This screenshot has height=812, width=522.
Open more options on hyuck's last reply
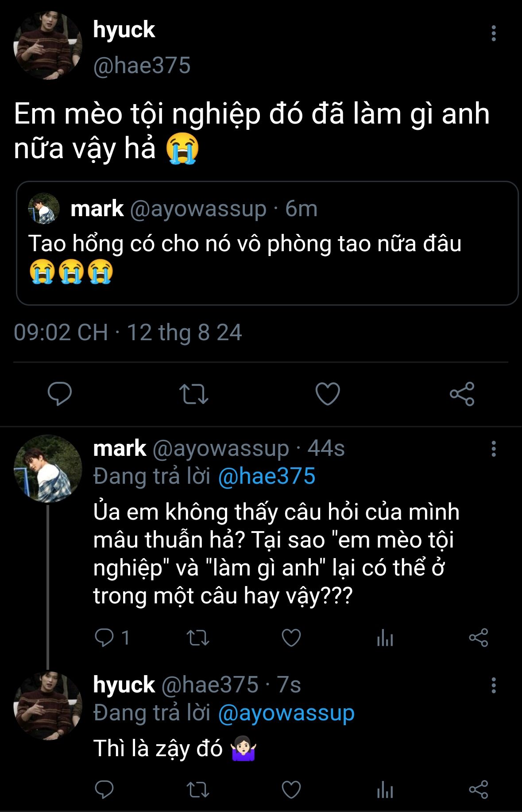coord(493,685)
